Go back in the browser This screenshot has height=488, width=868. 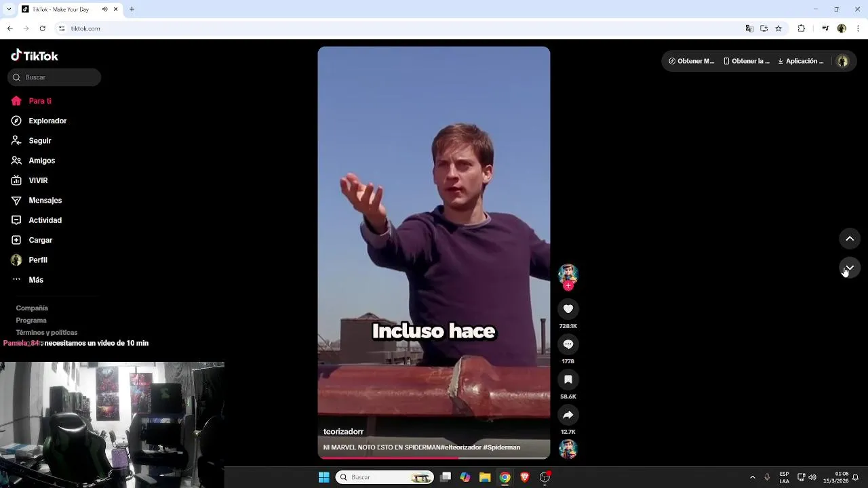[x=9, y=28]
